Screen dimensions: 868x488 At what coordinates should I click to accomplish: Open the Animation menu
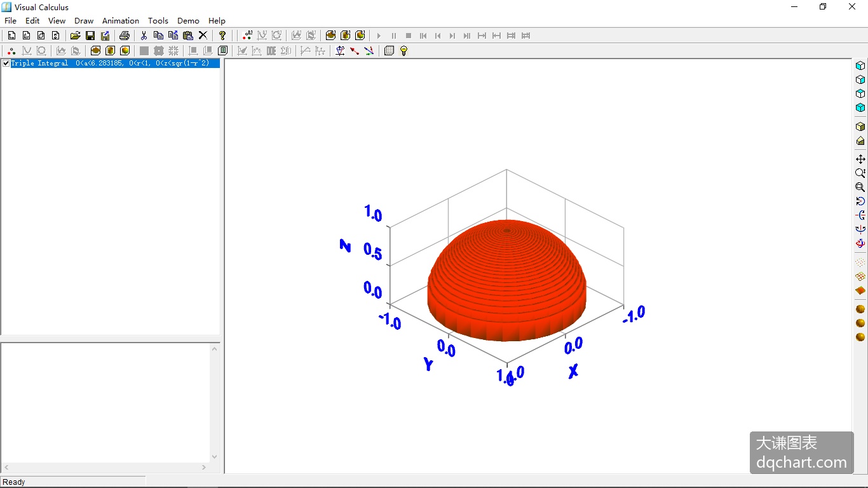pyautogui.click(x=121, y=20)
